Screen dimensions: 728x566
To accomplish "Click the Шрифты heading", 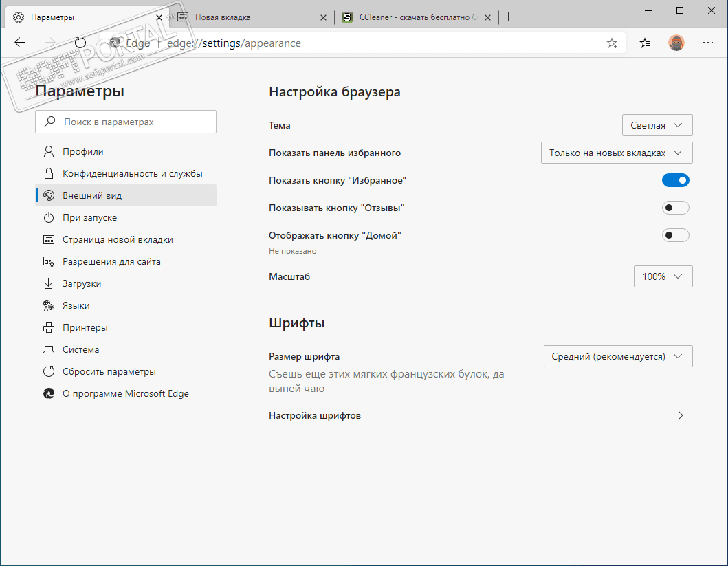I will tap(297, 323).
